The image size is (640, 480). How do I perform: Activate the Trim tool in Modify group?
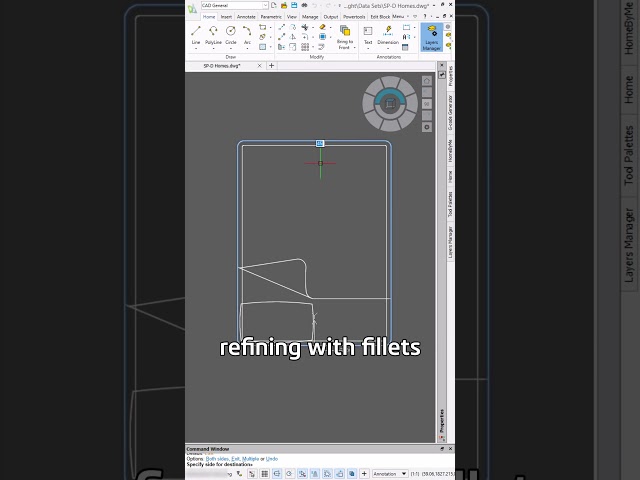coord(304,27)
